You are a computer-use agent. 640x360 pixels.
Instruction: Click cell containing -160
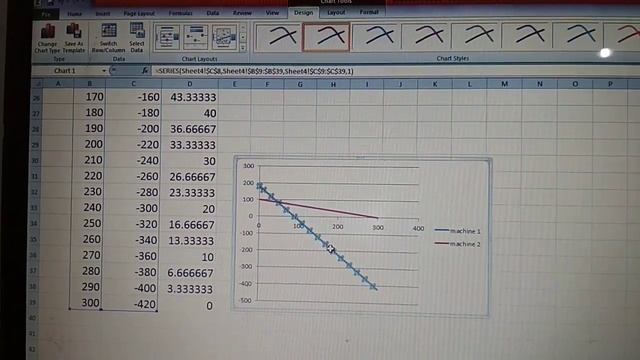point(133,97)
